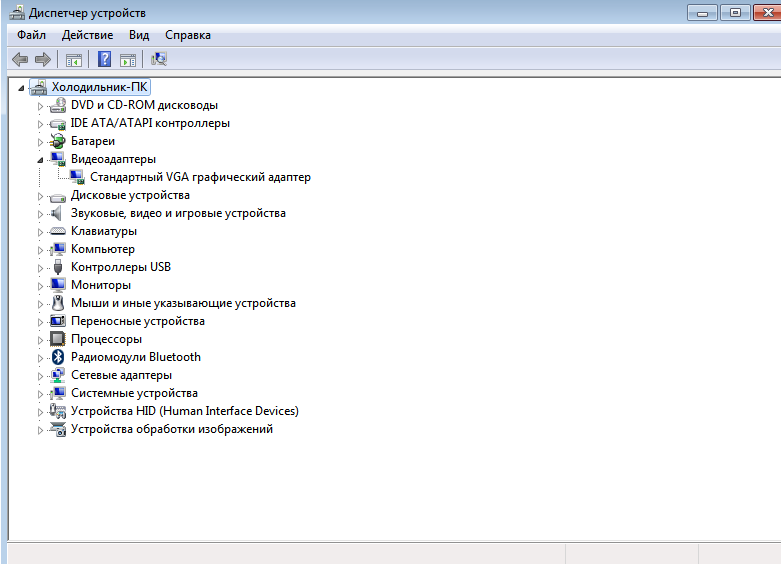Open the Справка menu
781x564 pixels.
(x=188, y=35)
